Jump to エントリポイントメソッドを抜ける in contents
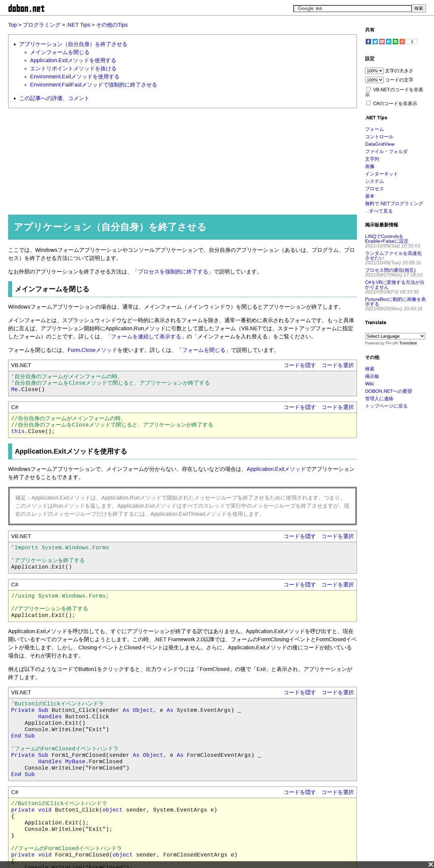 coord(73,69)
